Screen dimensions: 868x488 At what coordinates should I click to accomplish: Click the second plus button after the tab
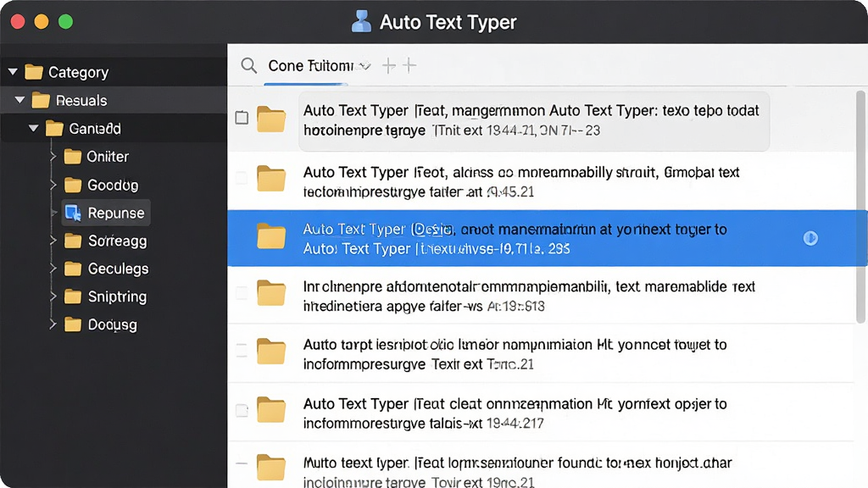click(409, 65)
